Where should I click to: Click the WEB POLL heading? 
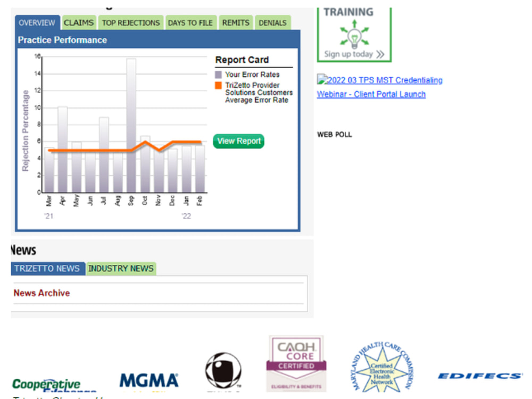[335, 135]
